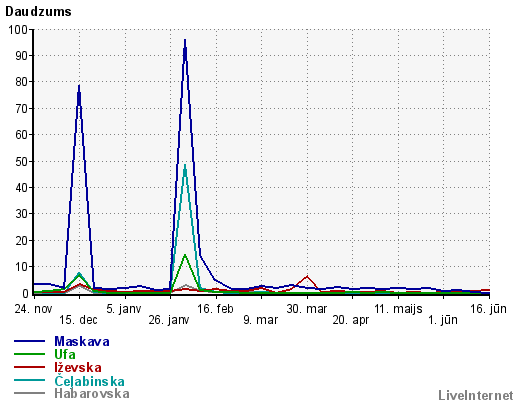
Task: Click the red Iževska peak at 30. mar
Action: (307, 277)
